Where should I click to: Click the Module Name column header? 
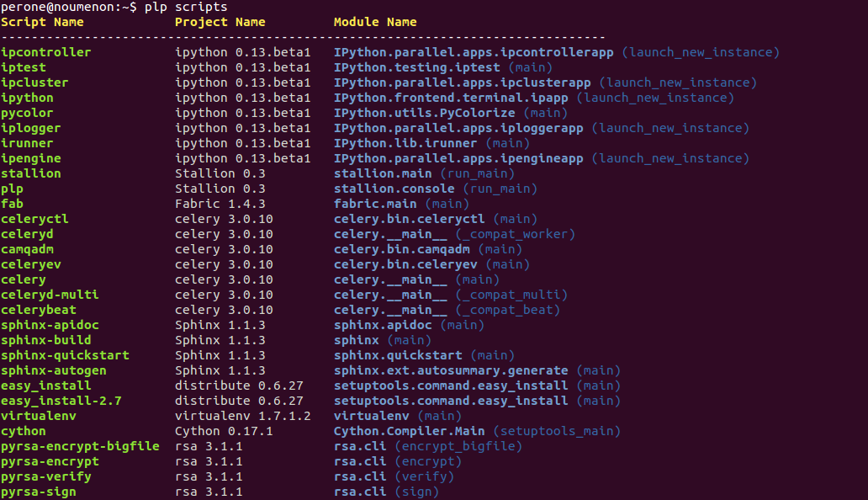pyautogui.click(x=375, y=22)
